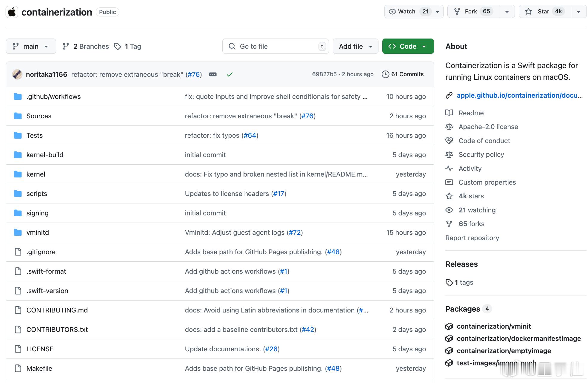
Task: Expand commit message ellipsis button
Action: [x=213, y=74]
